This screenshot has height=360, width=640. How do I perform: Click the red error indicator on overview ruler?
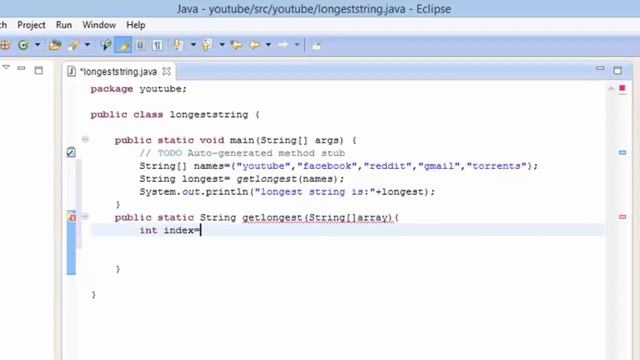tap(622, 88)
